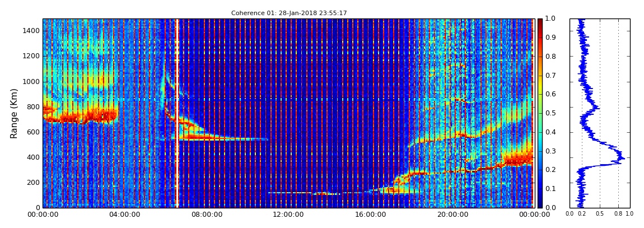
Task: Click the colorbar 0.7 tick label
Action: coord(549,75)
